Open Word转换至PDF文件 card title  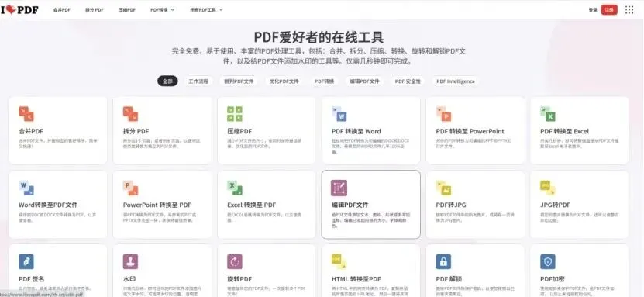coord(48,205)
